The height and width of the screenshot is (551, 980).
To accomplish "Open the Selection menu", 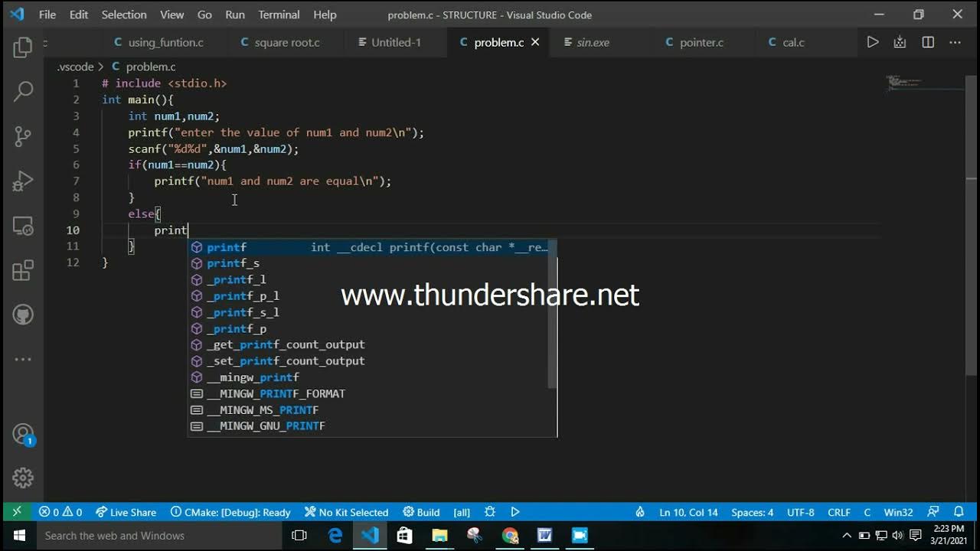I will pyautogui.click(x=124, y=15).
